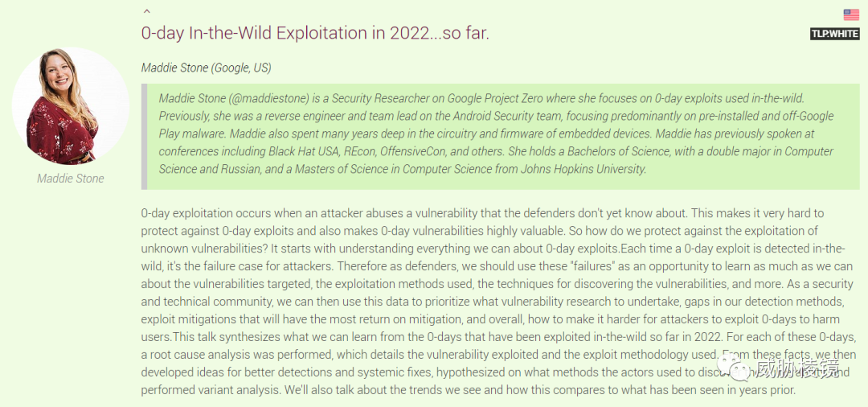Click the grey bar beside the bio
This screenshot has width=868, height=407.
(x=144, y=136)
